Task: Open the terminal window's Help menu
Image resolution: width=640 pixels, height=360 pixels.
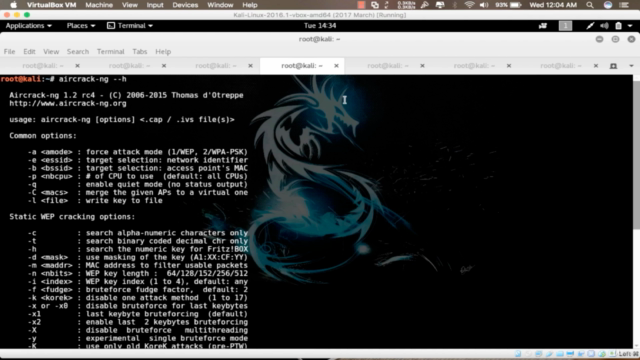Action: coord(163,51)
